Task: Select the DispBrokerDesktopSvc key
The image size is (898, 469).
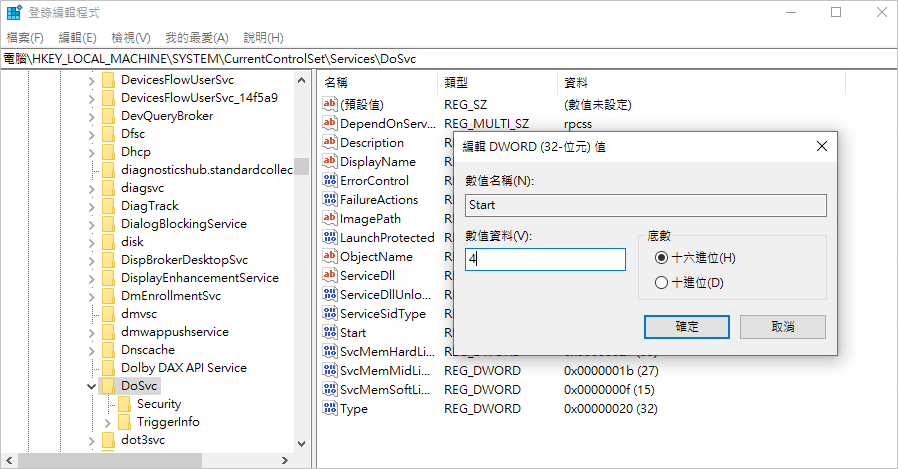Action: pyautogui.click(x=184, y=259)
